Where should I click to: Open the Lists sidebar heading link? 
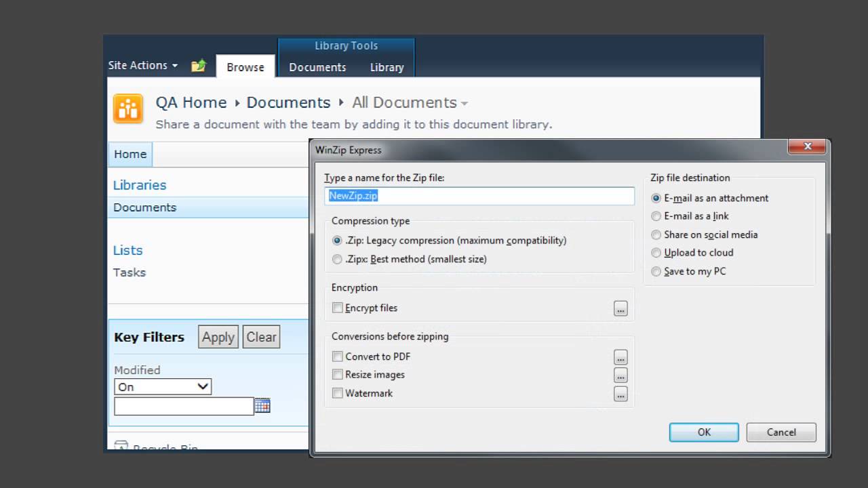127,250
